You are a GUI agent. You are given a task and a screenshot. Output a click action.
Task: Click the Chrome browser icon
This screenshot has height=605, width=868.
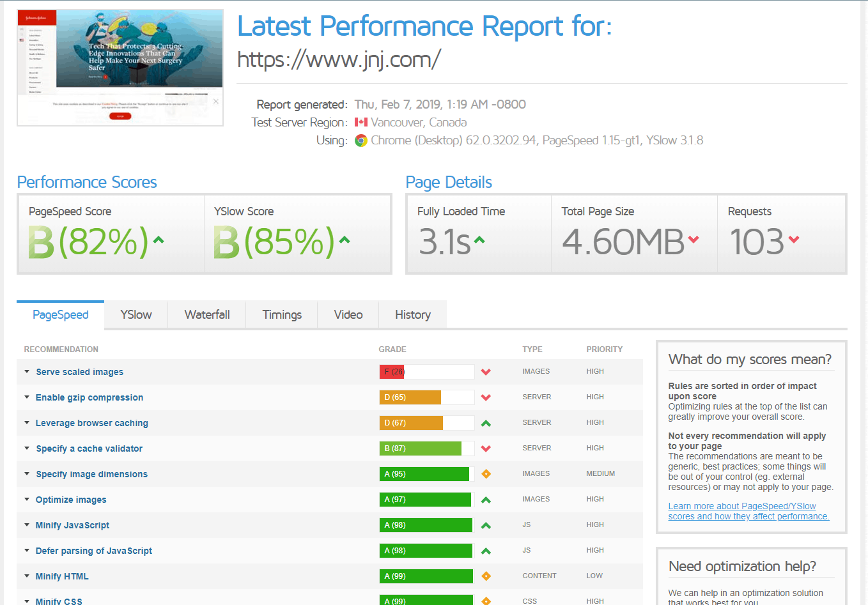click(x=361, y=141)
